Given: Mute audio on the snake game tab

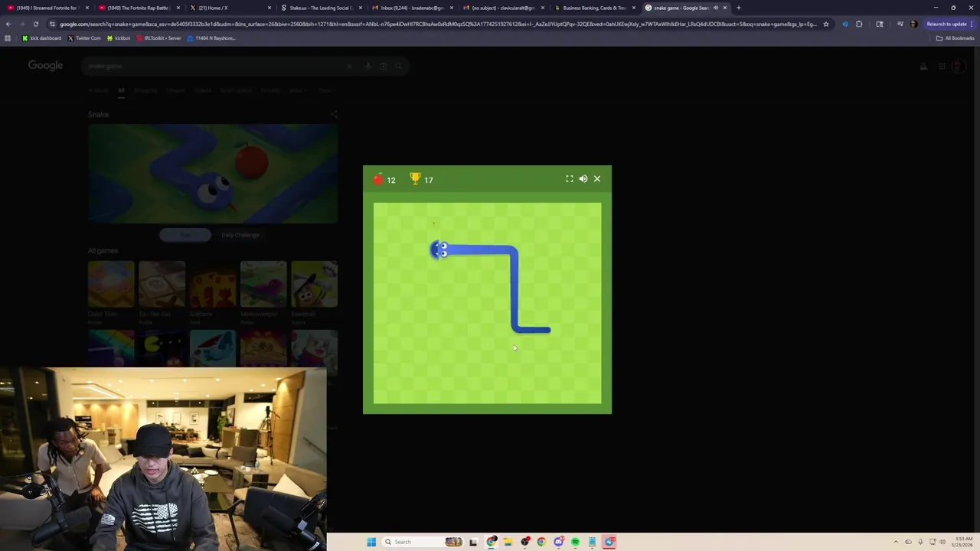Looking at the screenshot, I should [716, 8].
